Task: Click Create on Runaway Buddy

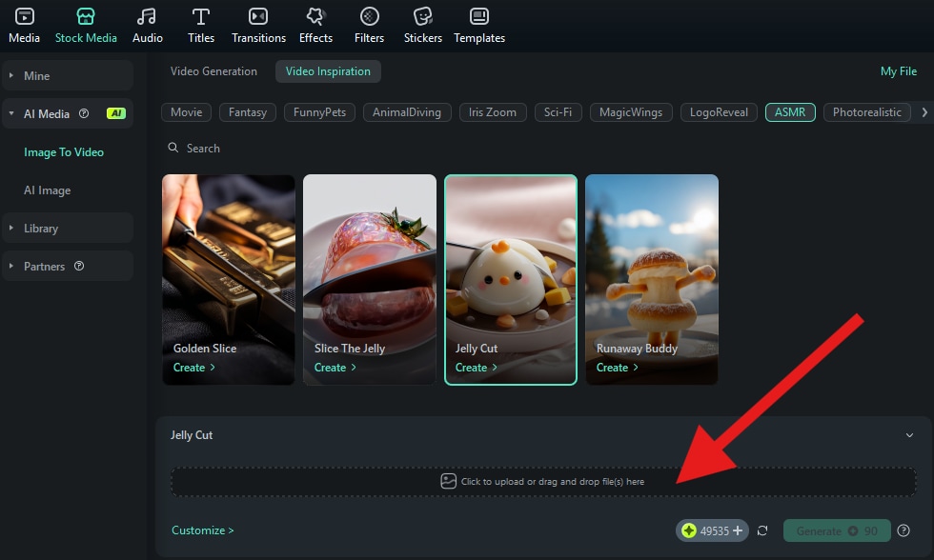Action: click(x=618, y=368)
